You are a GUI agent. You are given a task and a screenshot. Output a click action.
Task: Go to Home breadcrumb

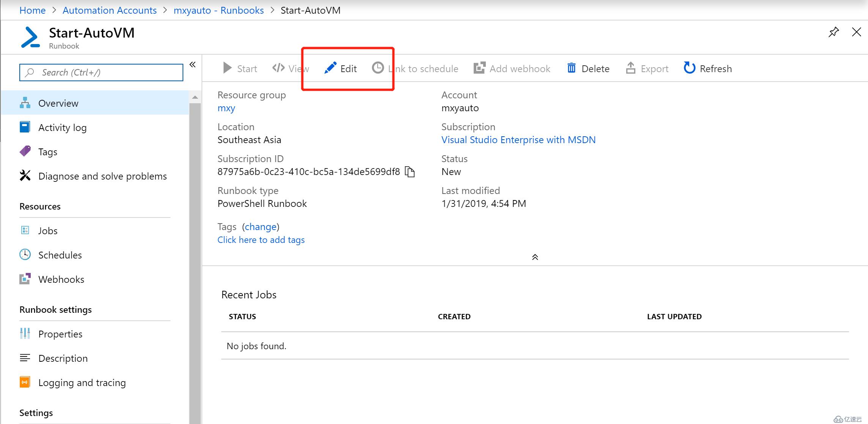[x=33, y=10]
